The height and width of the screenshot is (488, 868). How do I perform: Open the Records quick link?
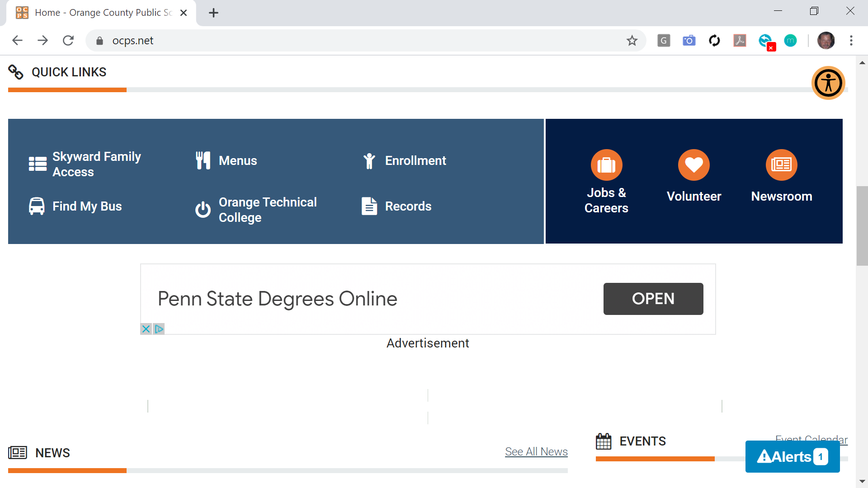(408, 206)
